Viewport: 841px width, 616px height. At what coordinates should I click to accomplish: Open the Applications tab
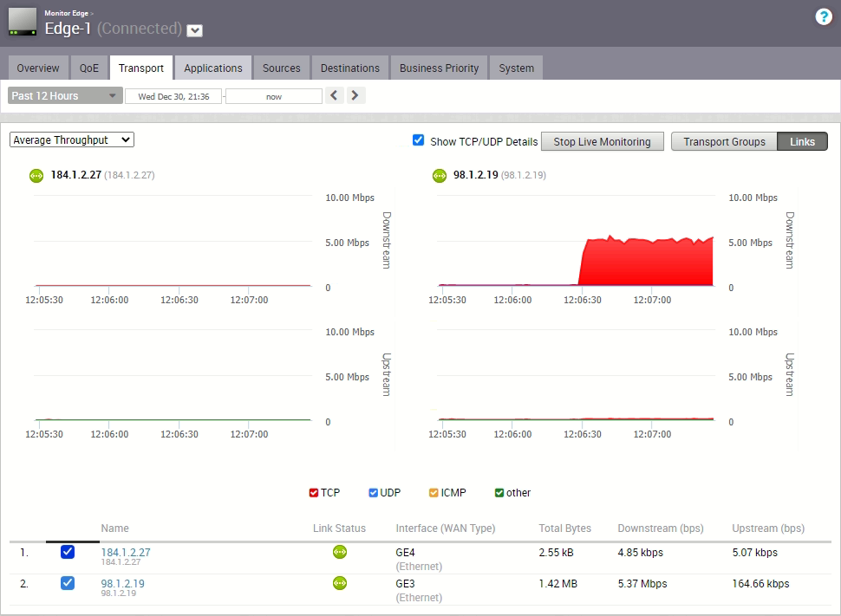click(x=213, y=68)
